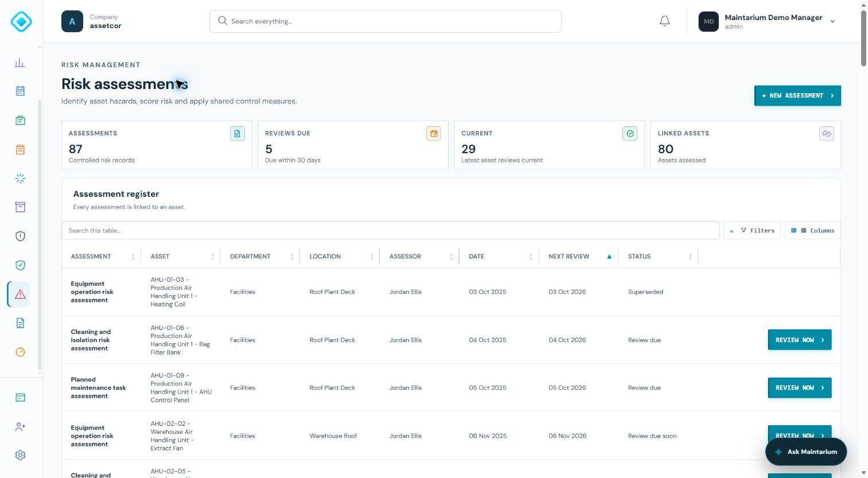Image resolution: width=868 pixels, height=478 pixels.
Task: Open the add user sidebar icon
Action: tap(20, 426)
